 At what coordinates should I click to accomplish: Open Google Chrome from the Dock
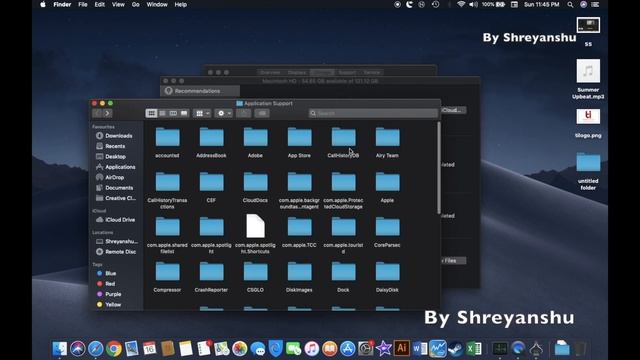(x=114, y=349)
